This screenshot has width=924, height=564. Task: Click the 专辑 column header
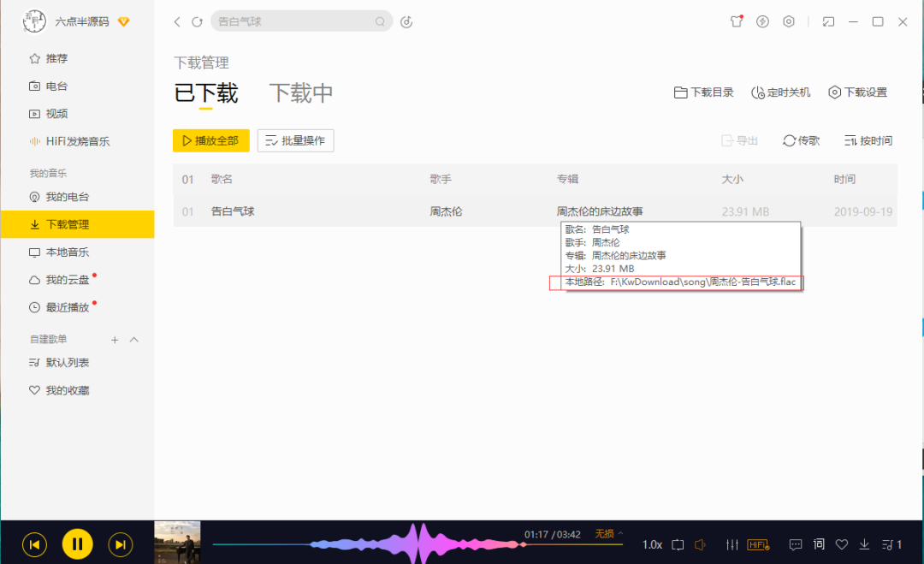(x=567, y=179)
